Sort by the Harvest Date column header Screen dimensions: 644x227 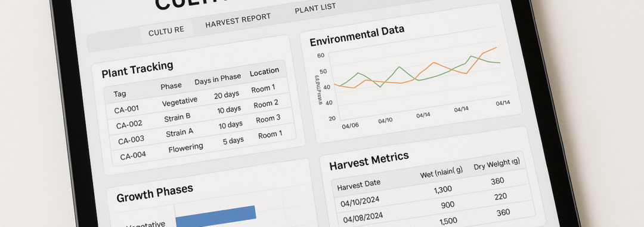pyautogui.click(x=358, y=185)
